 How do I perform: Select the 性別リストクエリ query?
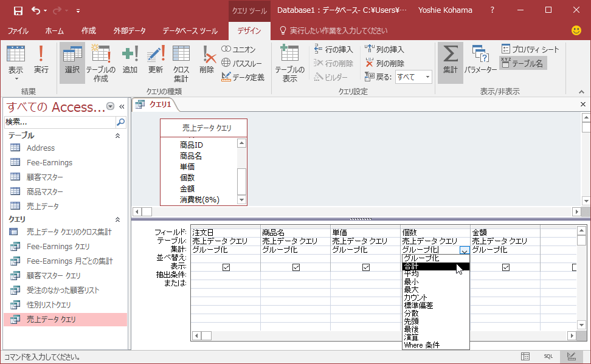point(49,305)
